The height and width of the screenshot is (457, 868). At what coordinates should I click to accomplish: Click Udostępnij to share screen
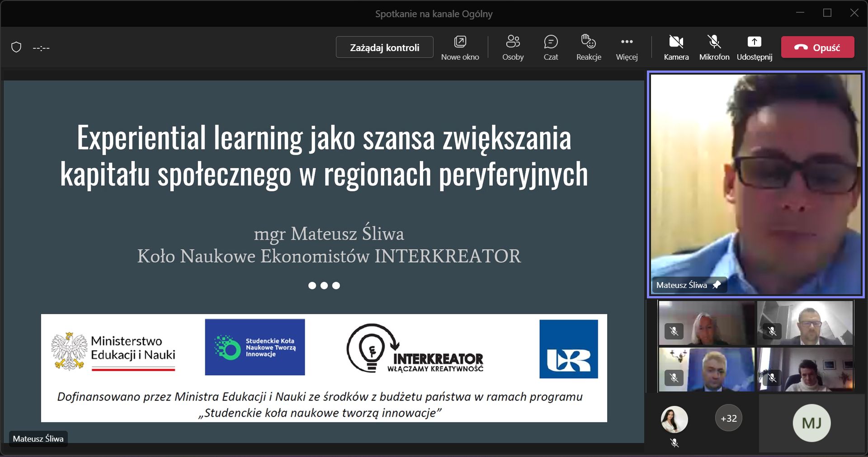pyautogui.click(x=754, y=47)
